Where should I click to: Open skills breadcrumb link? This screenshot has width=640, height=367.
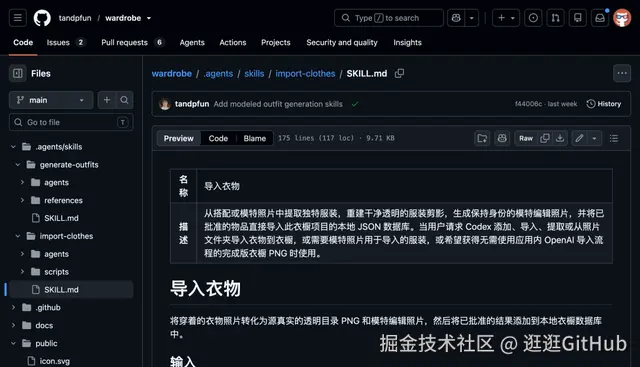[254, 73]
